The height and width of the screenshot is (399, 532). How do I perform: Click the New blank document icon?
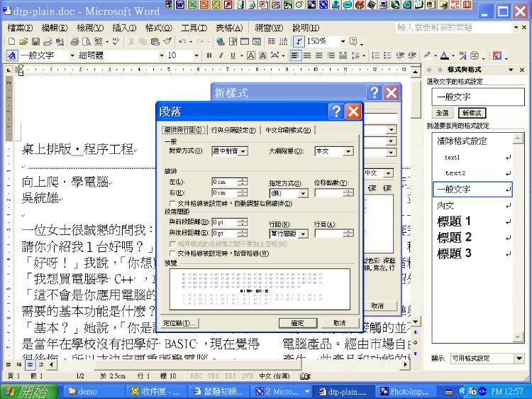click(x=11, y=41)
